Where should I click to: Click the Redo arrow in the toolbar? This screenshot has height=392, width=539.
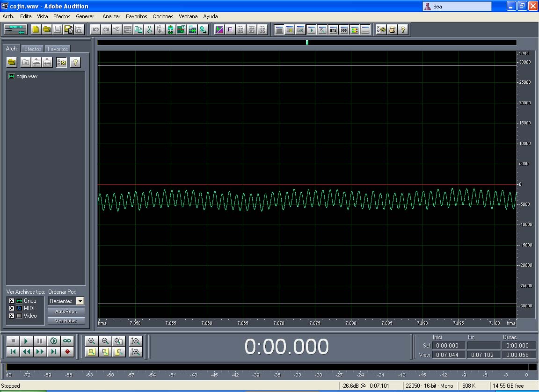[x=106, y=30]
